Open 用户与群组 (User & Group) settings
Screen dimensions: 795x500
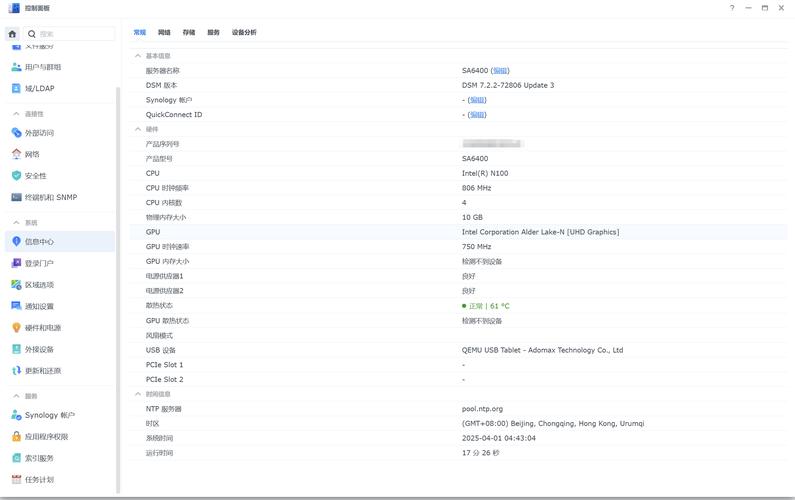point(42,67)
